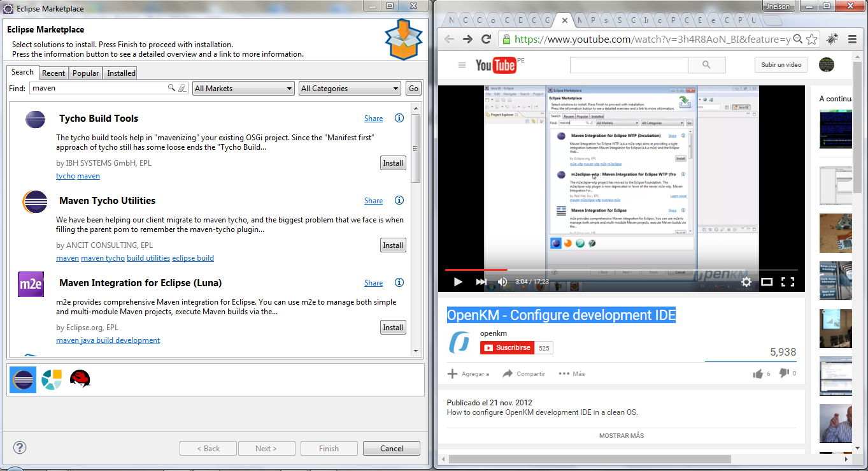Toggle YouTube fullscreen mode
Image resolution: width=868 pixels, height=471 pixels.
pyautogui.click(x=788, y=282)
